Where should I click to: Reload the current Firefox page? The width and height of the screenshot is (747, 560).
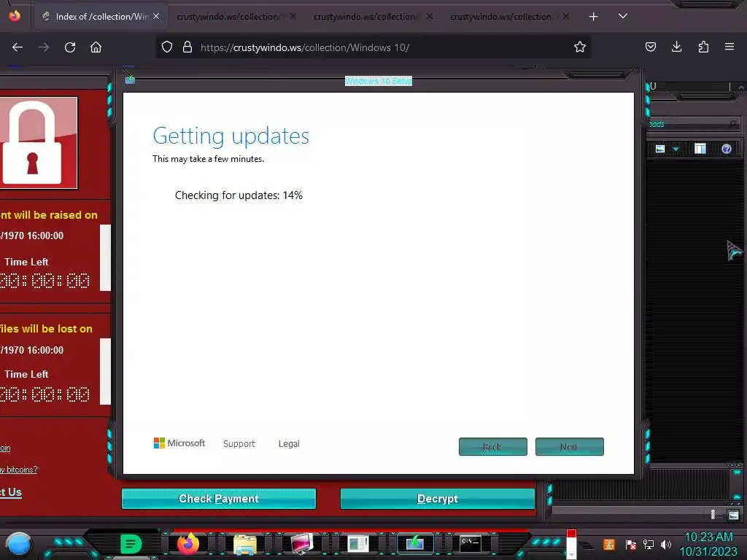(70, 47)
